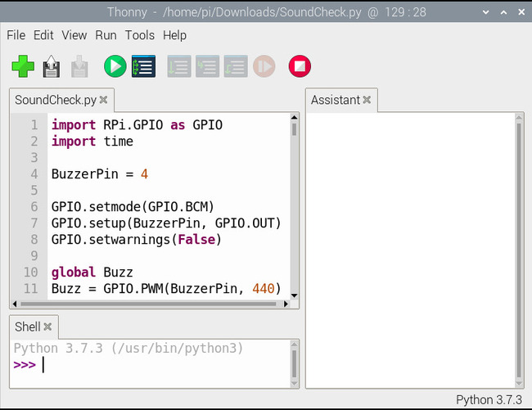Click the Resume debug icon

tap(264, 66)
